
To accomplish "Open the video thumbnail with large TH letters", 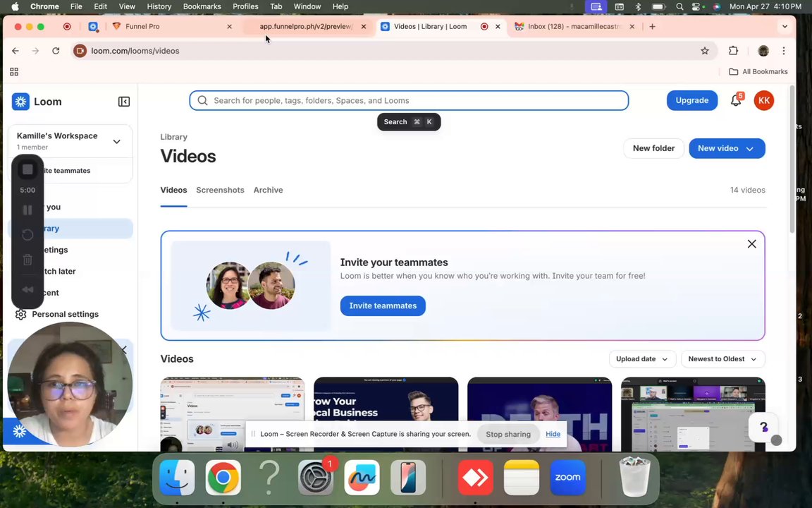I will coord(540,413).
